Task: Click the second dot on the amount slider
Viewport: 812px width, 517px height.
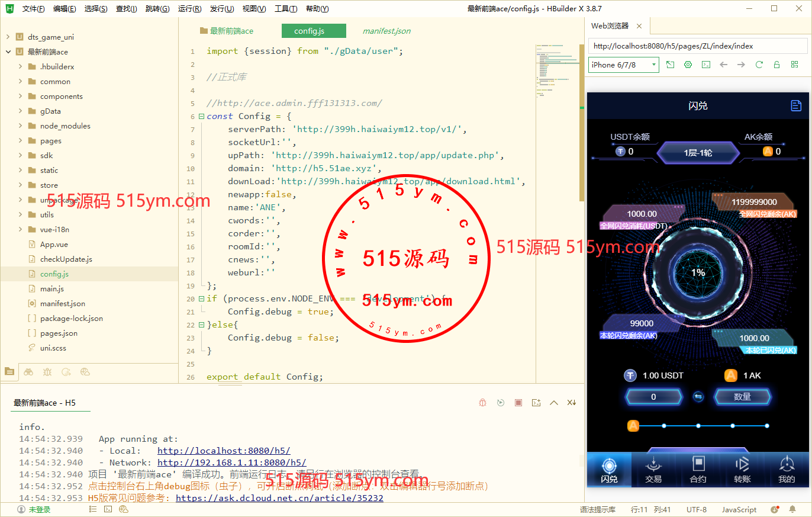Action: [x=698, y=426]
